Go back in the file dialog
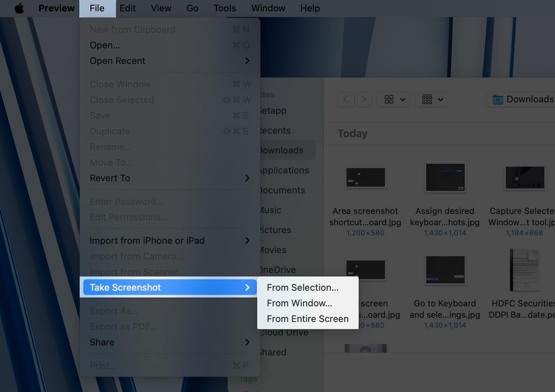555x392 pixels. pyautogui.click(x=346, y=99)
